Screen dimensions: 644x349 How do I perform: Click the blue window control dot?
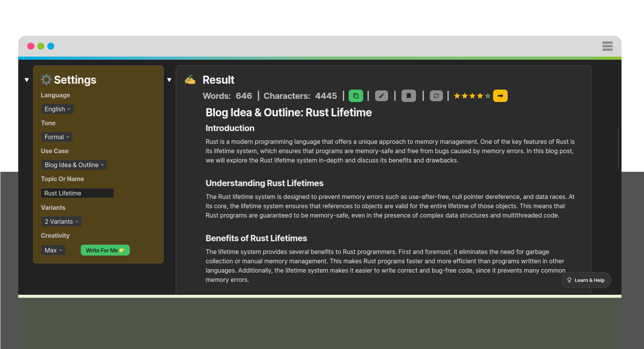[x=51, y=46]
